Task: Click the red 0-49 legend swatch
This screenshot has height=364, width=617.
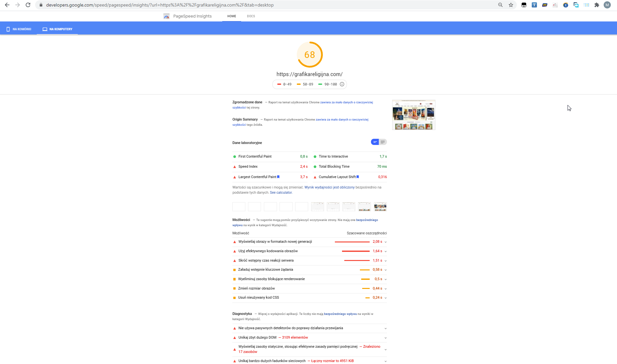Action: (279, 84)
